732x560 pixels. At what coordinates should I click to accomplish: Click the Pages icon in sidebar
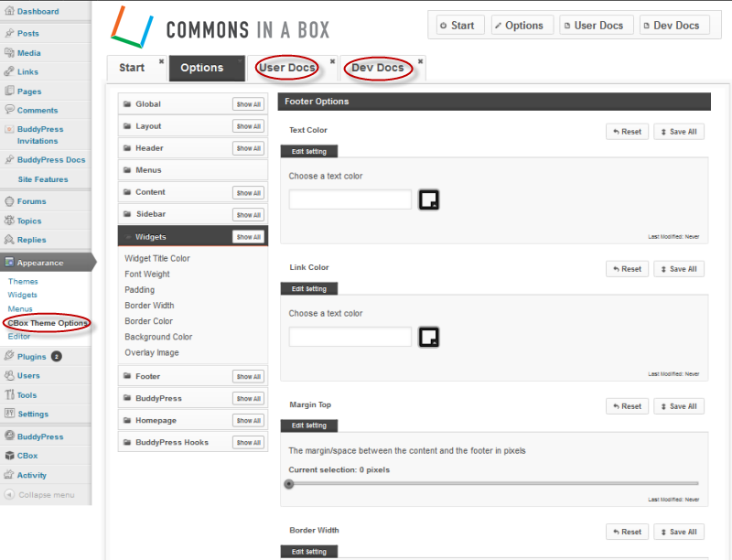(9, 91)
